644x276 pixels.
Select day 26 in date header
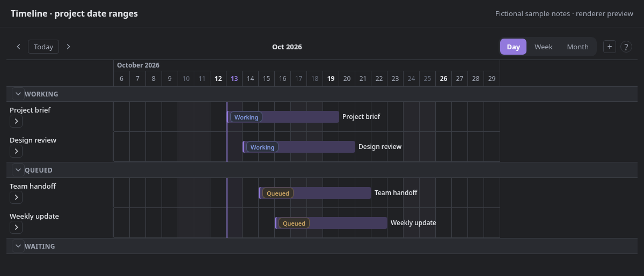tap(444, 78)
